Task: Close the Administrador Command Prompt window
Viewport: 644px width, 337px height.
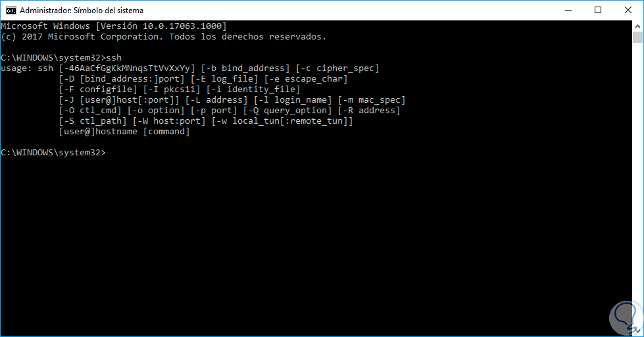Action: 628,11
